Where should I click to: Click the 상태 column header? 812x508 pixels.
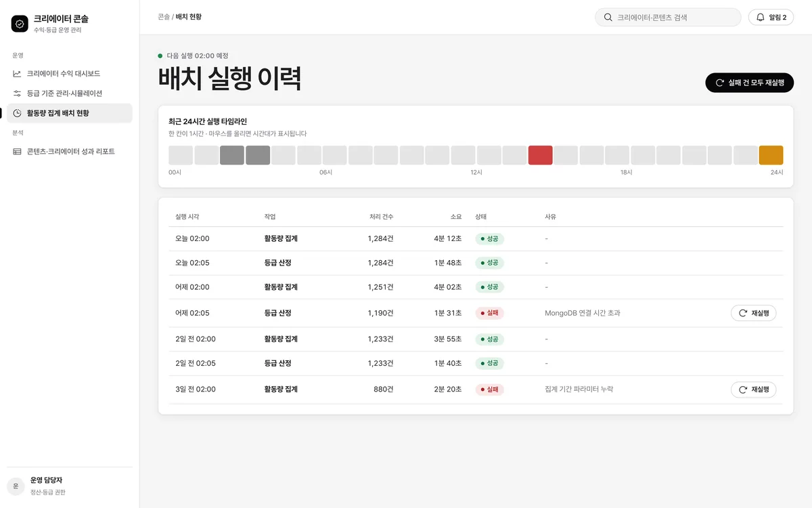pyautogui.click(x=481, y=217)
